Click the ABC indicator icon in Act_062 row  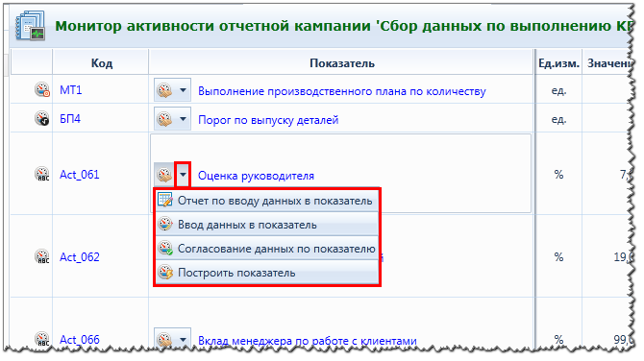tap(42, 256)
